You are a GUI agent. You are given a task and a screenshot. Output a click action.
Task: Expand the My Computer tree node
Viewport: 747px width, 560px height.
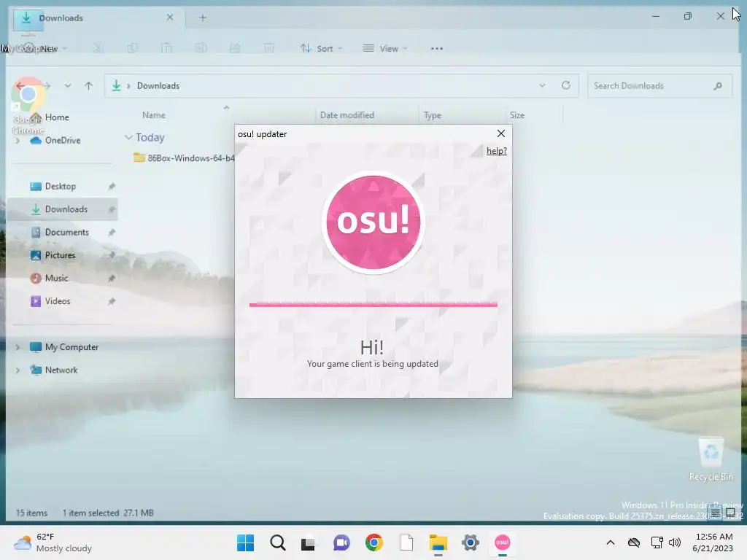(18, 347)
